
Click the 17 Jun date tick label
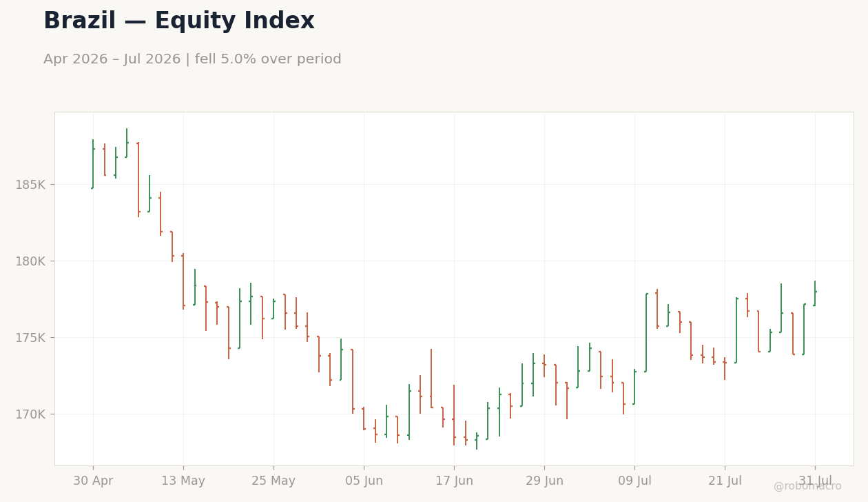point(454,481)
